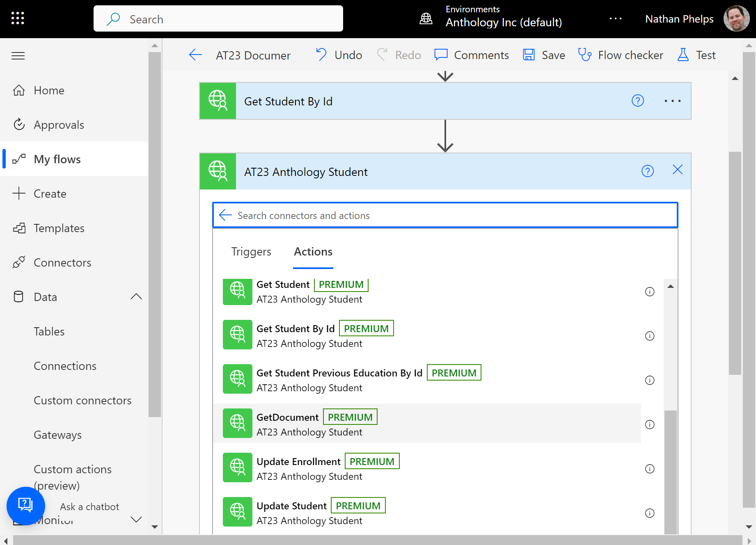Click the PREMIUM badge beside GetDocument
Image resolution: width=756 pixels, height=545 pixels.
[350, 417]
